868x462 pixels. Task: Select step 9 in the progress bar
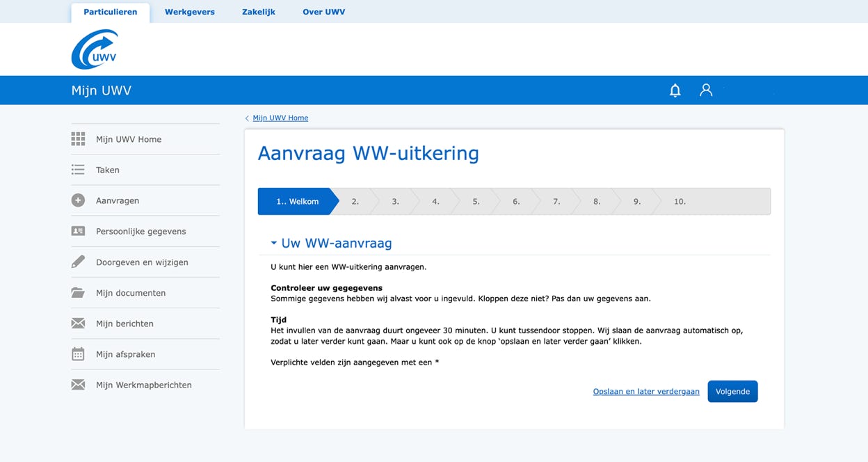click(x=637, y=201)
